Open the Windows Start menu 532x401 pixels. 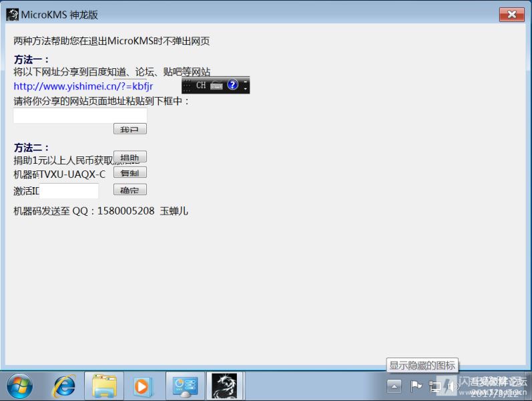tap(19, 386)
